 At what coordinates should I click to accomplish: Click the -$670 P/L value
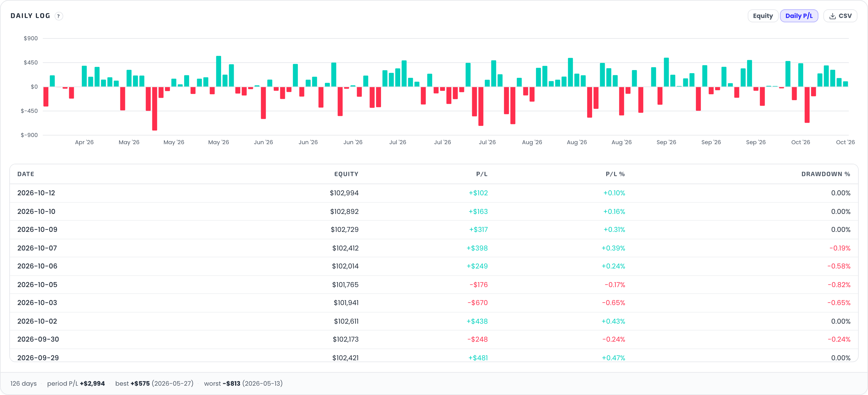(x=477, y=303)
